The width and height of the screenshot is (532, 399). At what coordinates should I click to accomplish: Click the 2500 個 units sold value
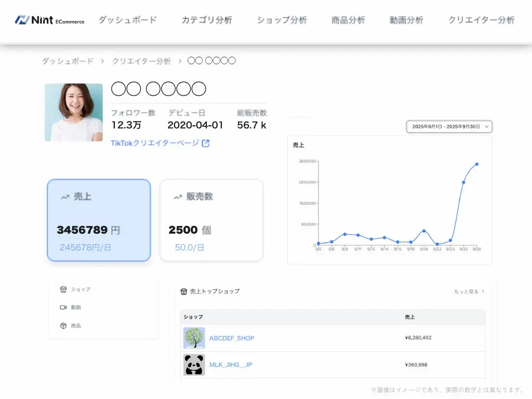[190, 230]
